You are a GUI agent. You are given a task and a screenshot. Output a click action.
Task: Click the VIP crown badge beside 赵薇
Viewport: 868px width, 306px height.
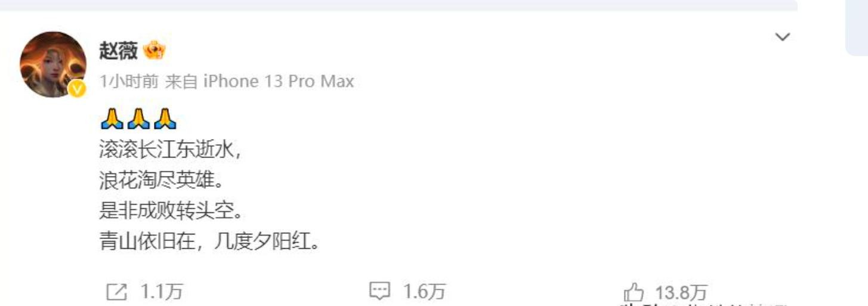coord(155,52)
